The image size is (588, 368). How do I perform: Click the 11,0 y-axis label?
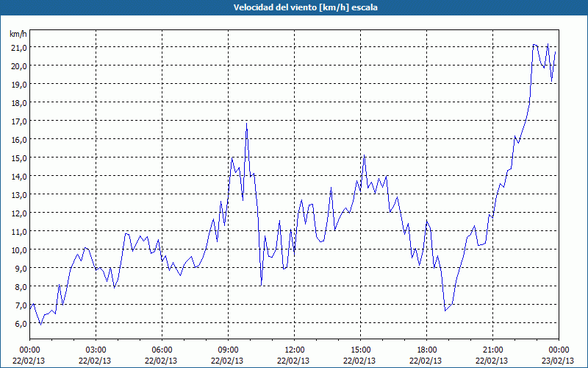click(20, 231)
